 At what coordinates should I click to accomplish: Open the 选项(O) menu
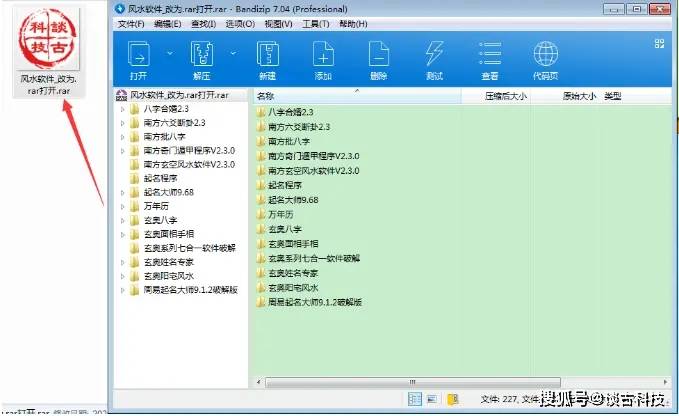[240, 24]
